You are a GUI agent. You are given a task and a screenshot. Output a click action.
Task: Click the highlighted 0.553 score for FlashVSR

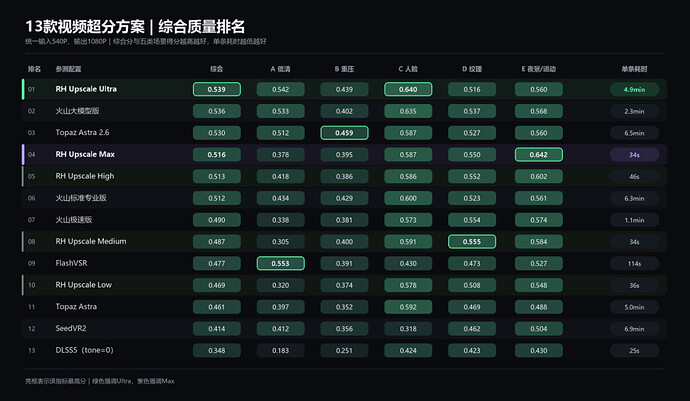pyautogui.click(x=280, y=263)
